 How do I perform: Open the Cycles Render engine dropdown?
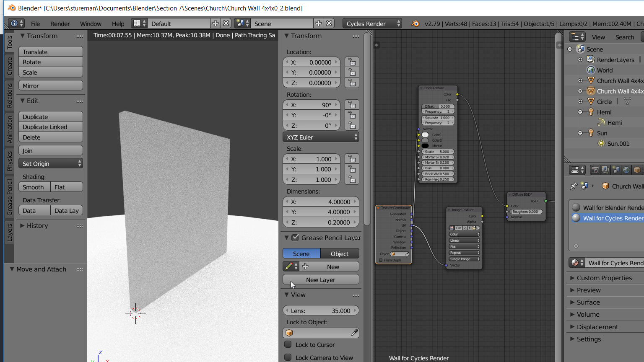pos(372,23)
